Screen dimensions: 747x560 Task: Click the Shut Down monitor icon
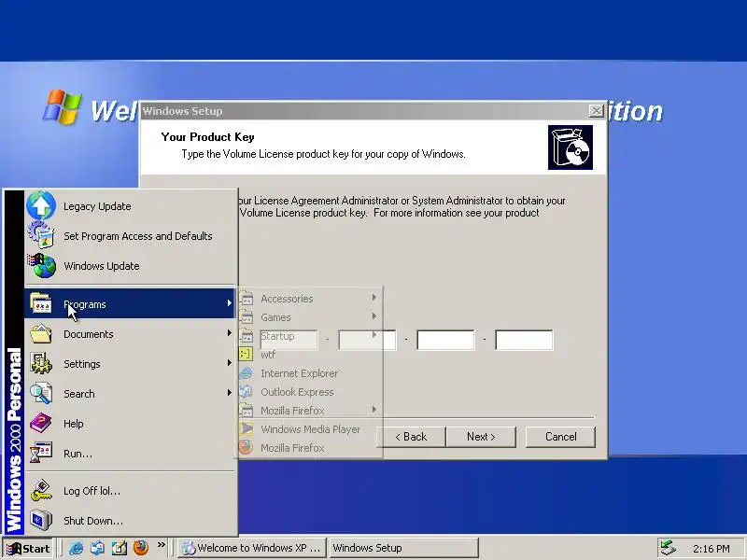click(x=41, y=520)
